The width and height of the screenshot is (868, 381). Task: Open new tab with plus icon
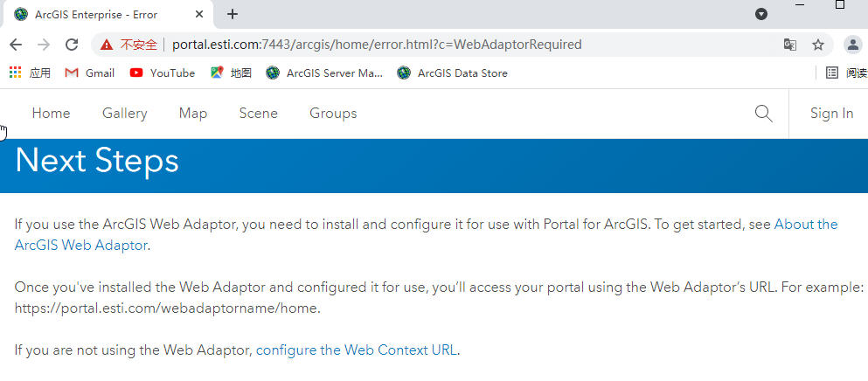(233, 14)
